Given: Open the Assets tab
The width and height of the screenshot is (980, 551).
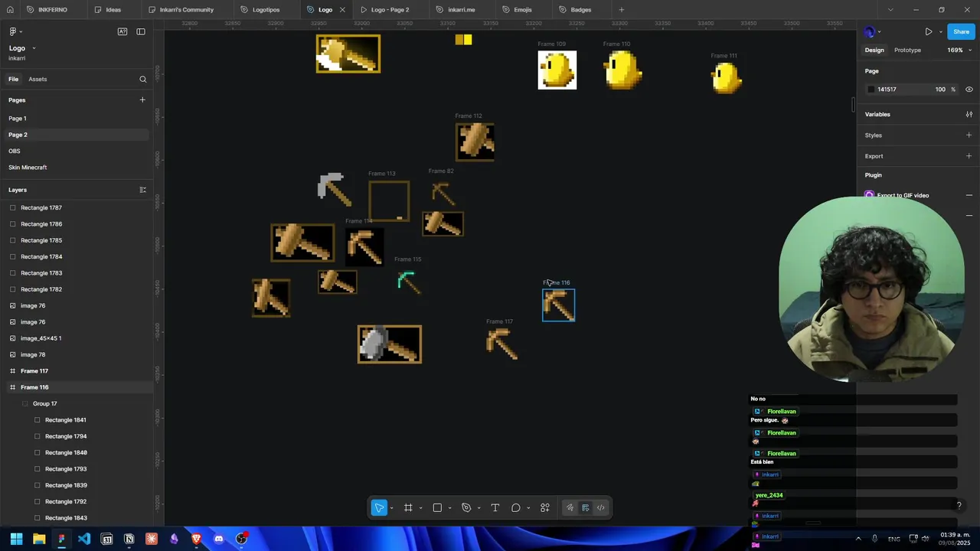Looking at the screenshot, I should pos(38,79).
